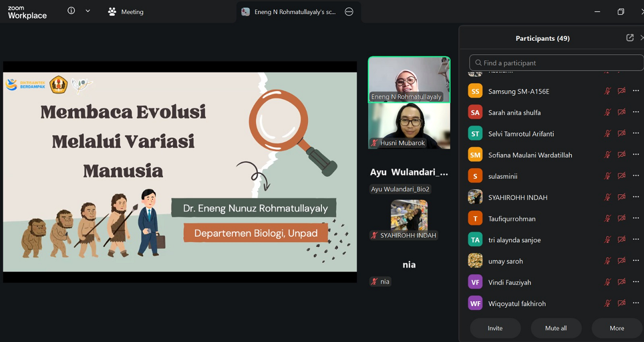Click the SM avatar of Sofiana Maulani Wardatillah
This screenshot has width=644, height=342.
pyautogui.click(x=475, y=155)
